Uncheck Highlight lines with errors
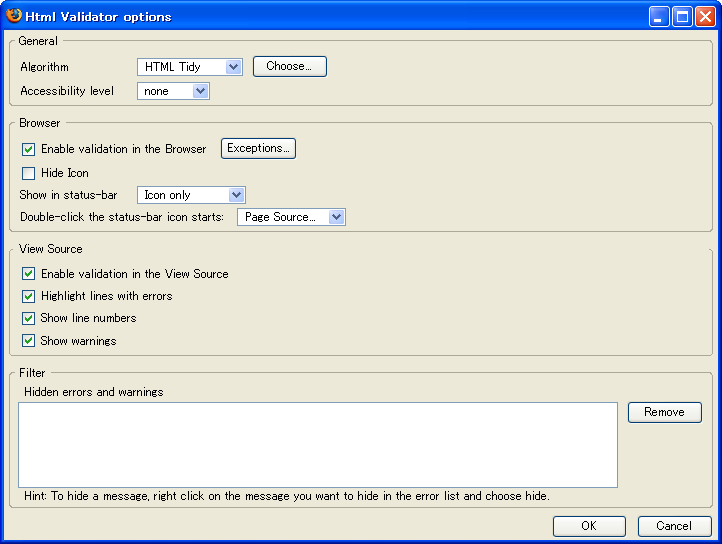 coord(29,296)
